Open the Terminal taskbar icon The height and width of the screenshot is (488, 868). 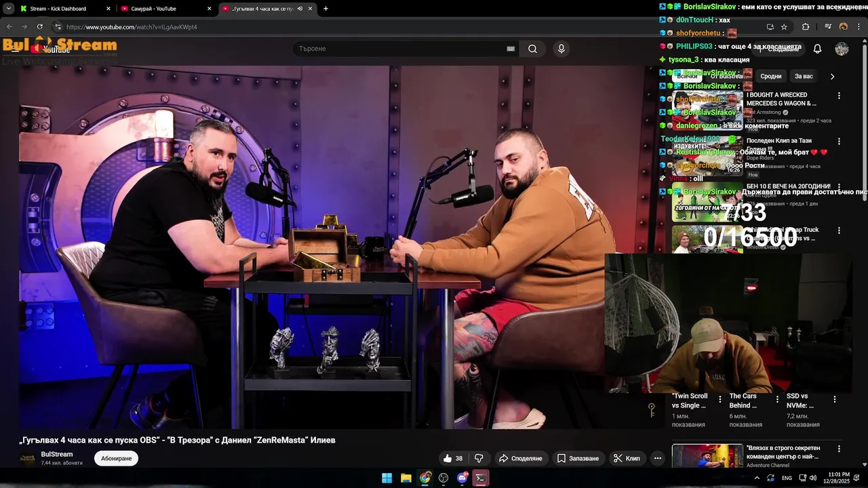click(481, 478)
